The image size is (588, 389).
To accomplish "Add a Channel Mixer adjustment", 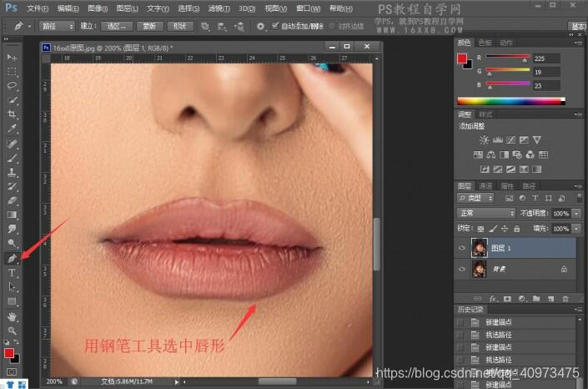I will coord(530,154).
